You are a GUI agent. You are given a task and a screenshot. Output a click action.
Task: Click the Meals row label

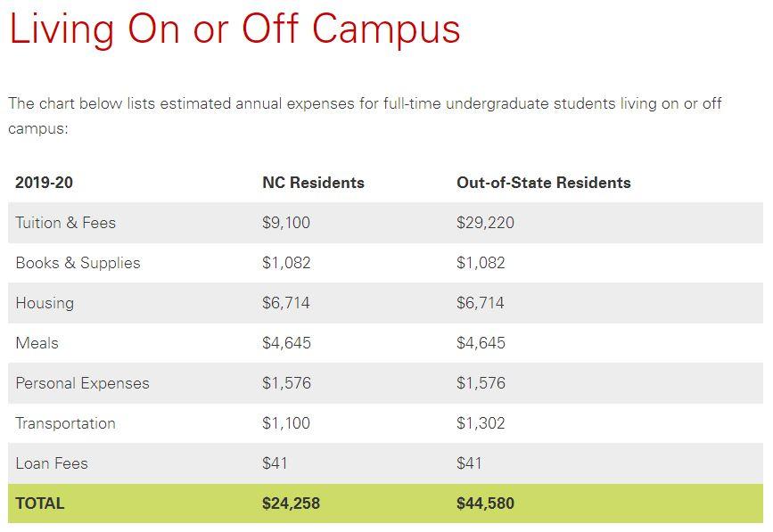tap(37, 343)
